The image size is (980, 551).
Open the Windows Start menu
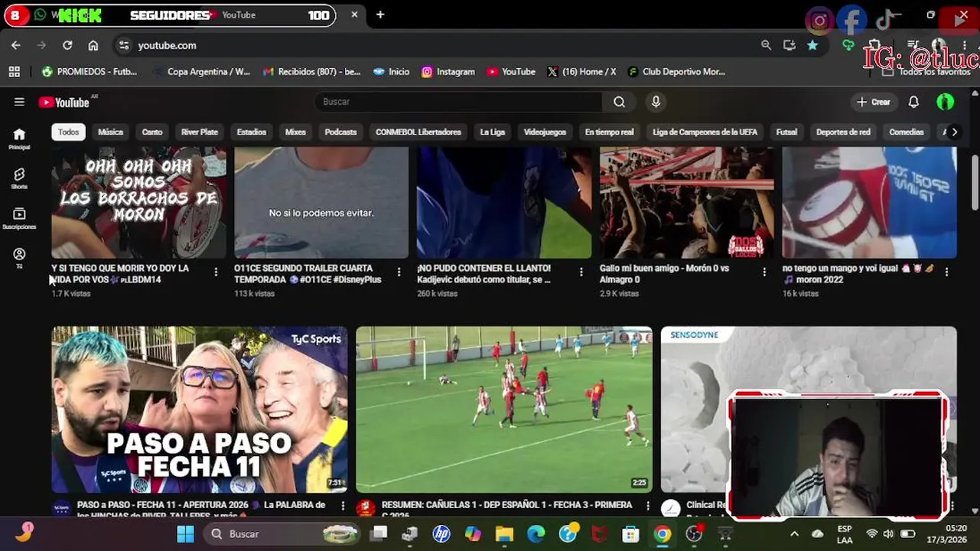pyautogui.click(x=185, y=533)
